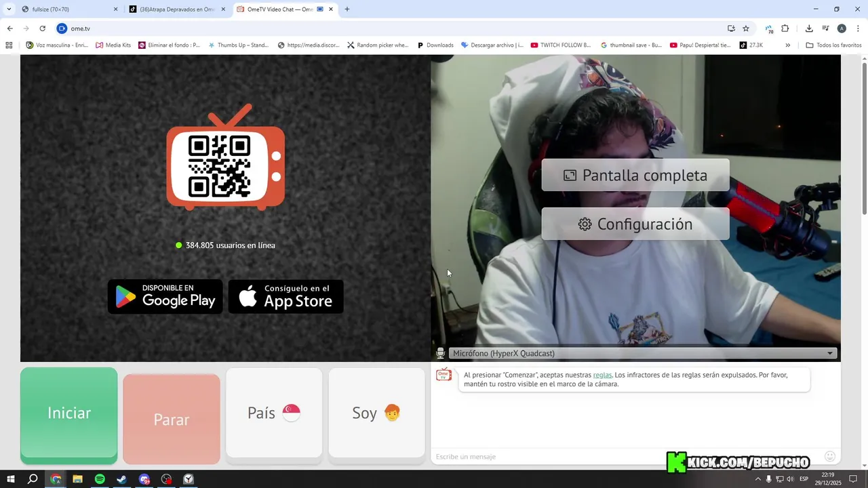Open the extension icon with the 70 badge
The height and width of the screenshot is (488, 868).
pyautogui.click(x=769, y=28)
